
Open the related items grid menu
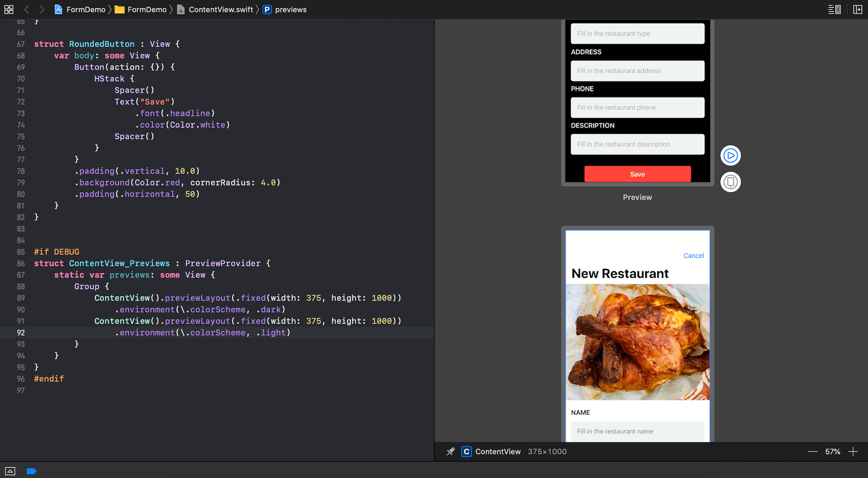[x=9, y=9]
